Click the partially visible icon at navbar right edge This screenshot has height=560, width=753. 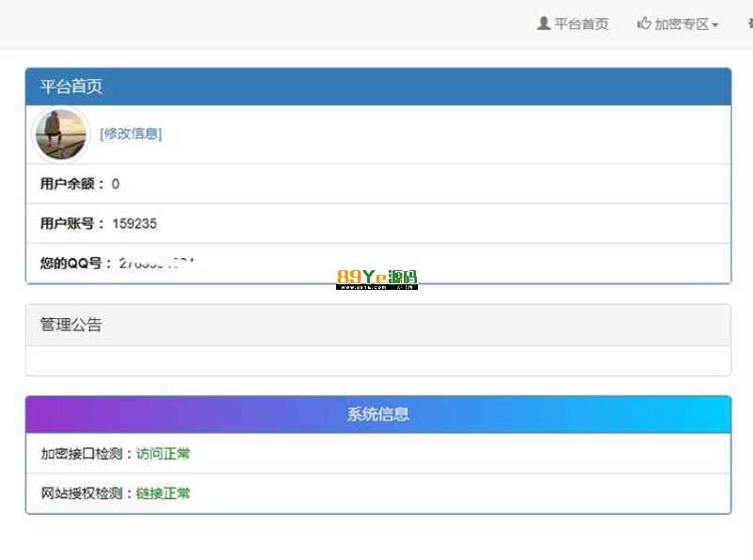749,24
